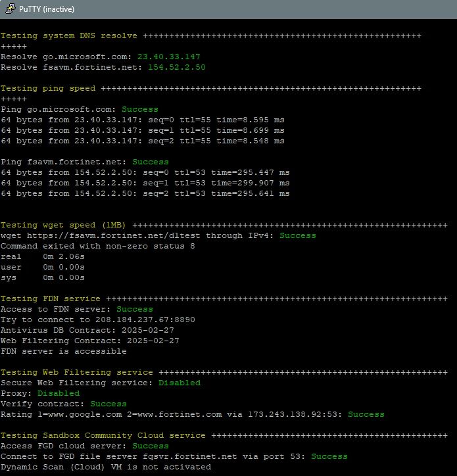
Task: Click Success status after 'Ping go.microsoft.com'
Action: tap(139, 109)
